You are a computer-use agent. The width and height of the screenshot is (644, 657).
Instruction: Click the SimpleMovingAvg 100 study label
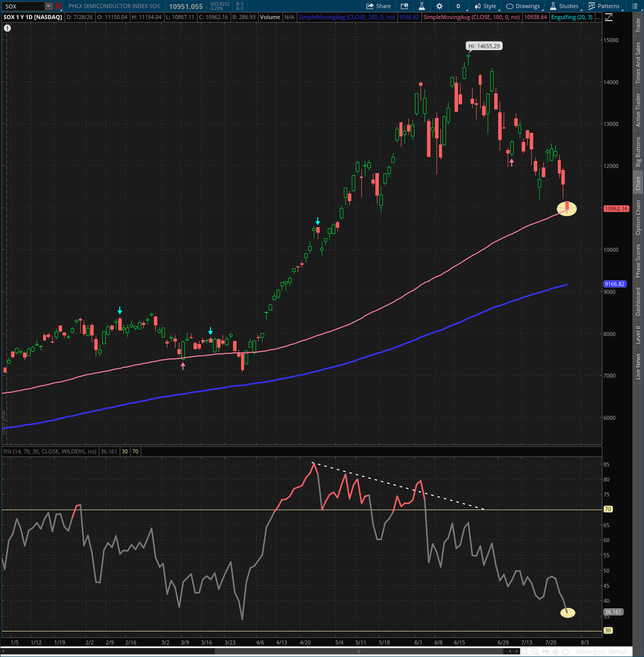click(472, 18)
